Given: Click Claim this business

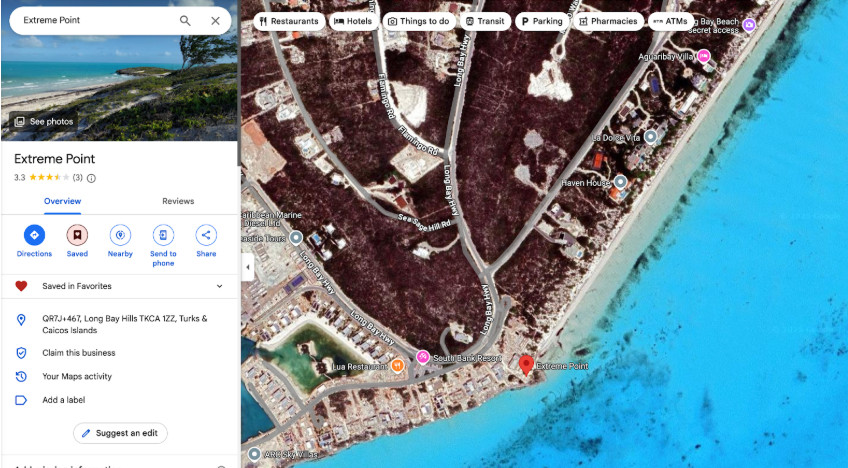Looking at the screenshot, I should point(79,353).
